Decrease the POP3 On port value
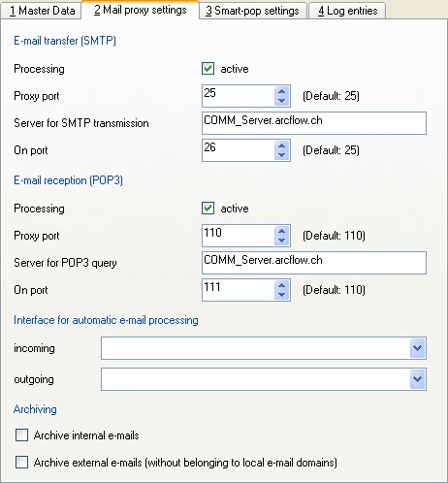 pos(281,295)
